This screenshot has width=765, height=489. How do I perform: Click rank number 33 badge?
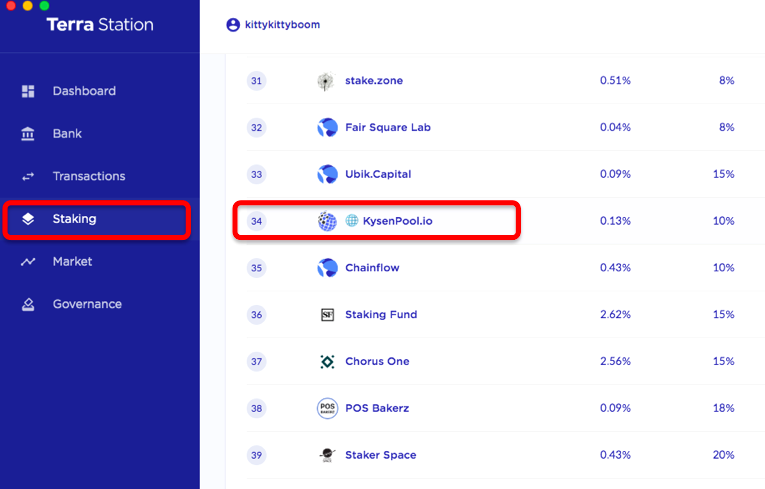click(x=257, y=175)
